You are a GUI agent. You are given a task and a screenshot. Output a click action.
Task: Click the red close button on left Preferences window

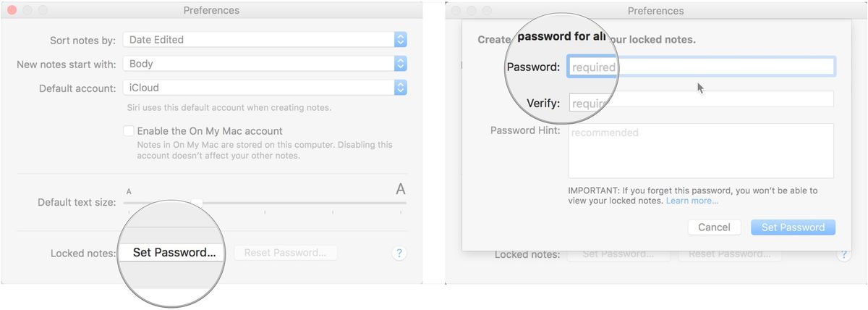(x=12, y=11)
